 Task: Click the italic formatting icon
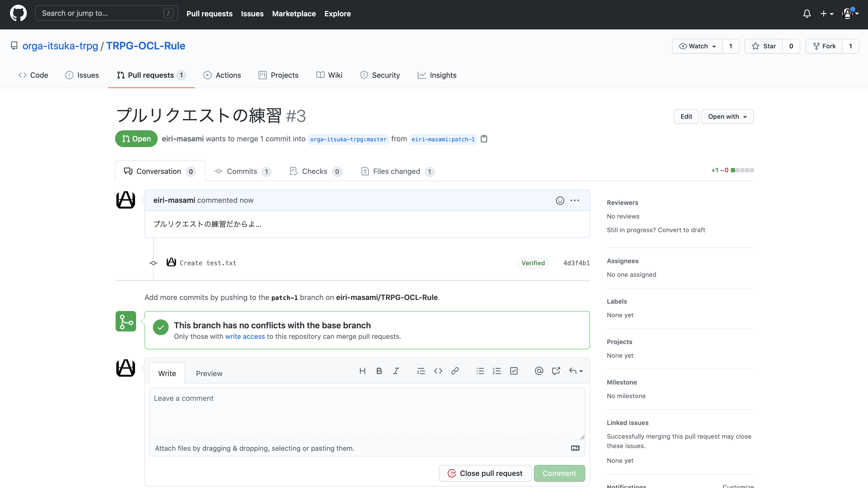396,371
